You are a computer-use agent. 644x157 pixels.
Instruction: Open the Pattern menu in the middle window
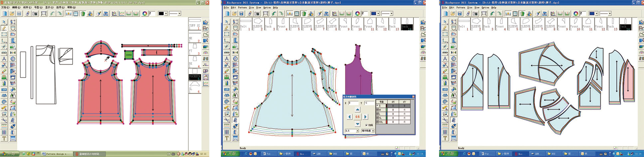click(242, 7)
